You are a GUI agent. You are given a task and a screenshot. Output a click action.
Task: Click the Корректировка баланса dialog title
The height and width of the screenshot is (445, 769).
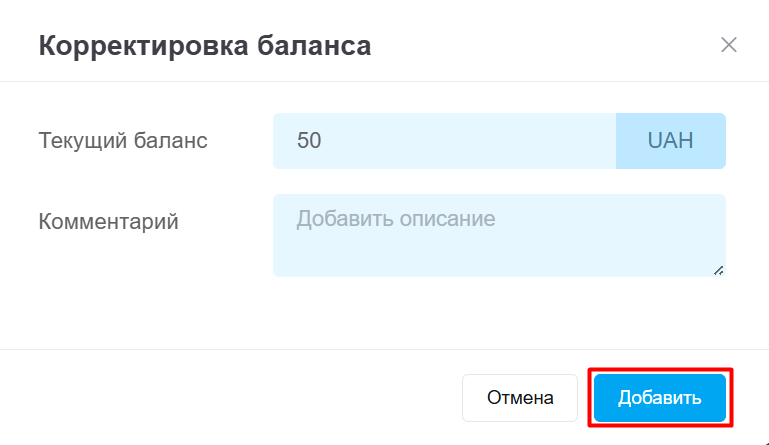[205, 46]
